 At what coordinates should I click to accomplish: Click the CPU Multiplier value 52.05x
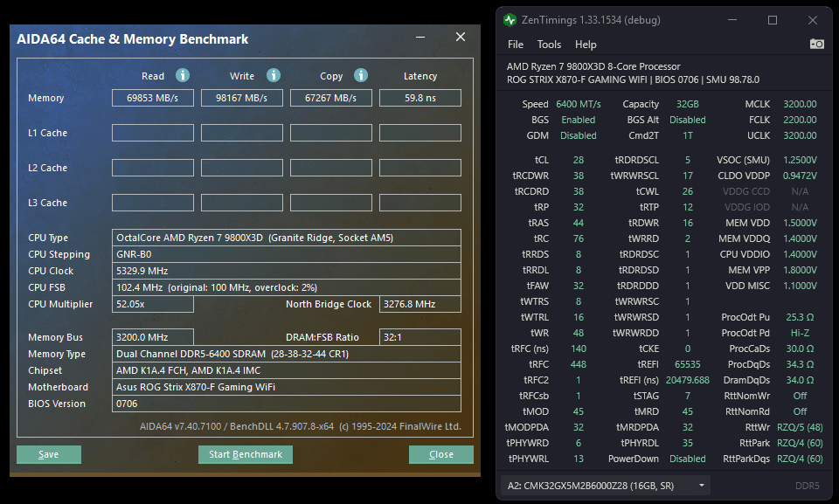[152, 304]
